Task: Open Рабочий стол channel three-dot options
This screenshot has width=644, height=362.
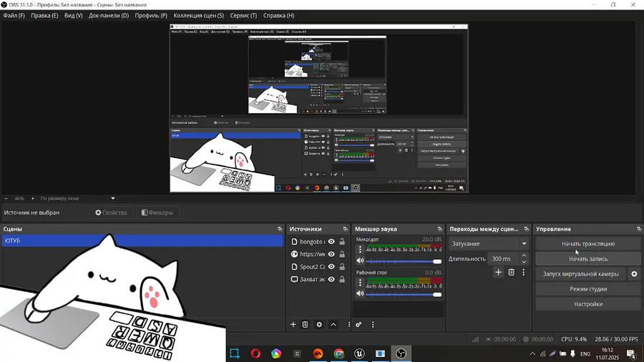Action: [x=360, y=283]
